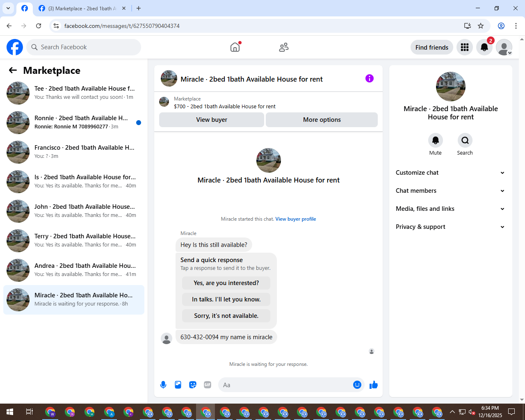Click the listing photo in chat center
Viewport: 525px width, 420px height.
point(269,160)
